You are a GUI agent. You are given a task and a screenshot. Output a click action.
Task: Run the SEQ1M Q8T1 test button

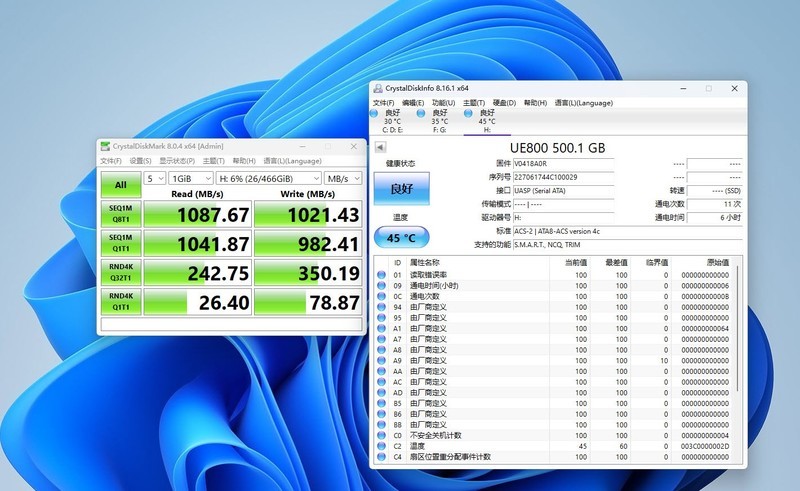click(x=121, y=214)
